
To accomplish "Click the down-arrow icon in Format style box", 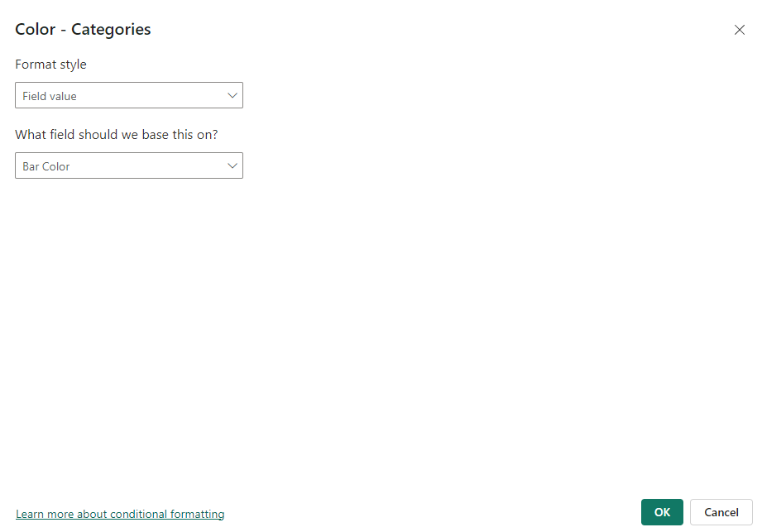I will (x=232, y=96).
